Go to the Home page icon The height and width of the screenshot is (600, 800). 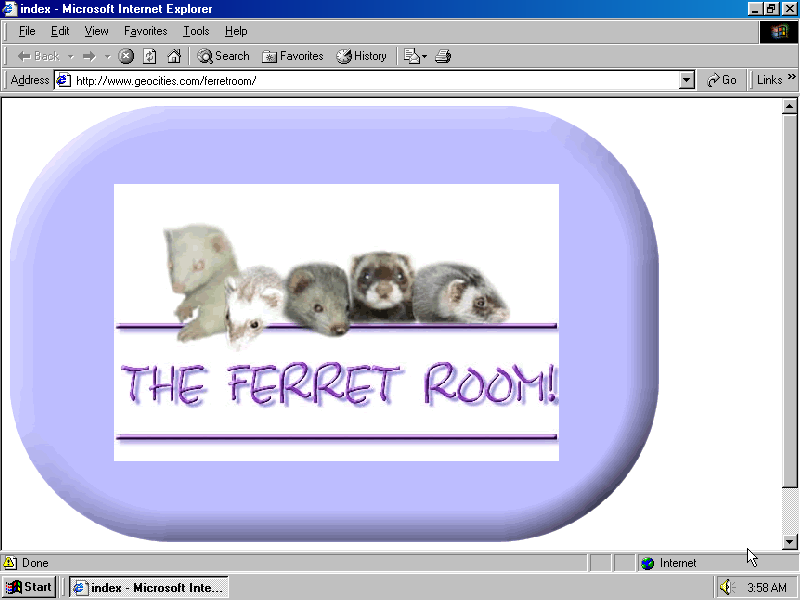(174, 56)
